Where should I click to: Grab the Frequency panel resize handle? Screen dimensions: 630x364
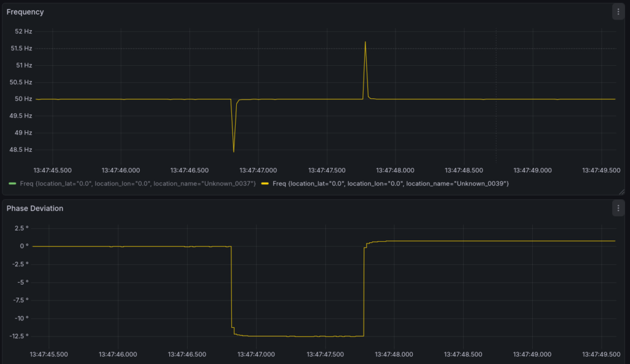click(x=621, y=192)
